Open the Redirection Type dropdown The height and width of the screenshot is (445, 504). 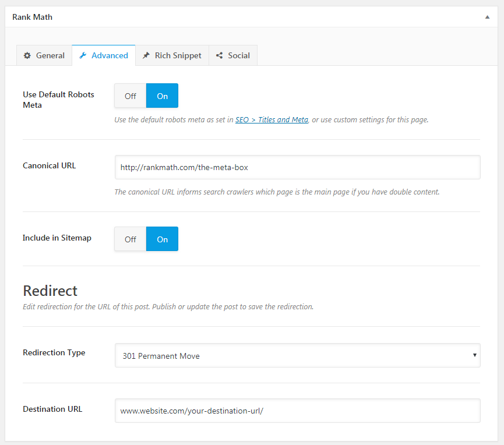click(298, 355)
